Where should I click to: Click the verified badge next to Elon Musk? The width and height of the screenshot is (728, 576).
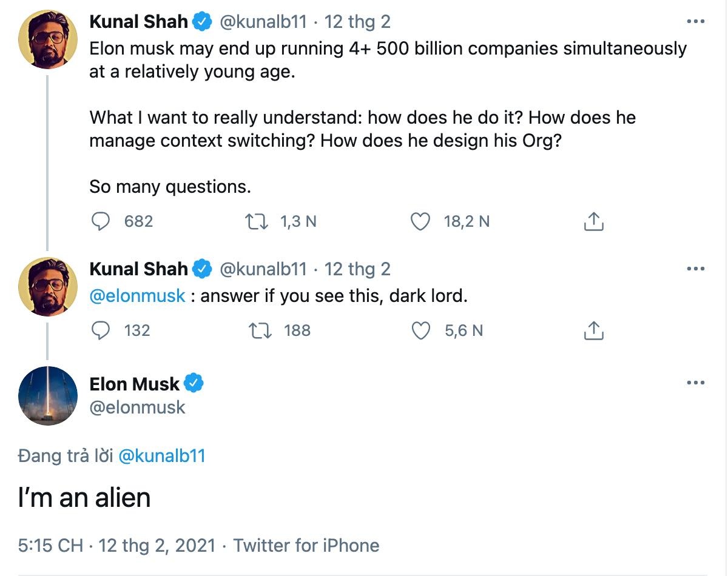point(194,383)
